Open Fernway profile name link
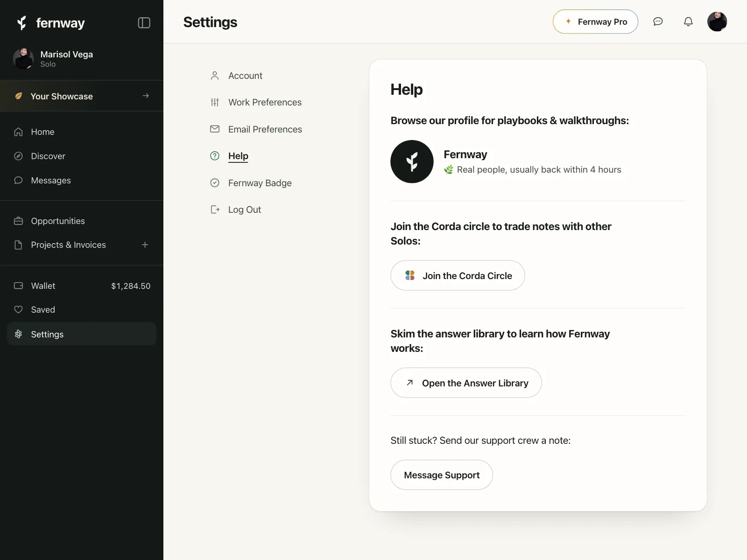 (x=465, y=154)
